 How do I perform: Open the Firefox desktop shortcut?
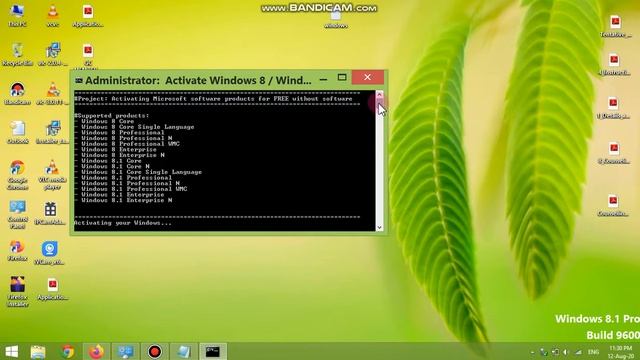17,251
